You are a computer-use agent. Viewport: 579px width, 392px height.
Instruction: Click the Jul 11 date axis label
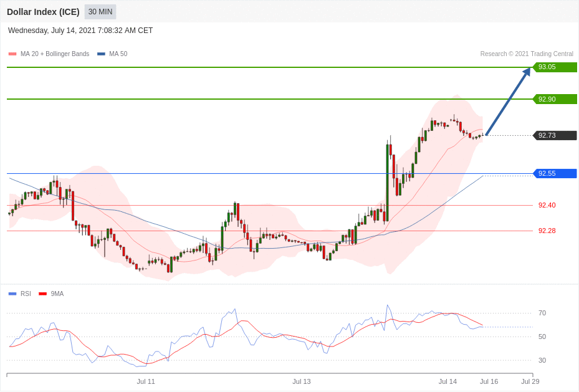pos(146,381)
